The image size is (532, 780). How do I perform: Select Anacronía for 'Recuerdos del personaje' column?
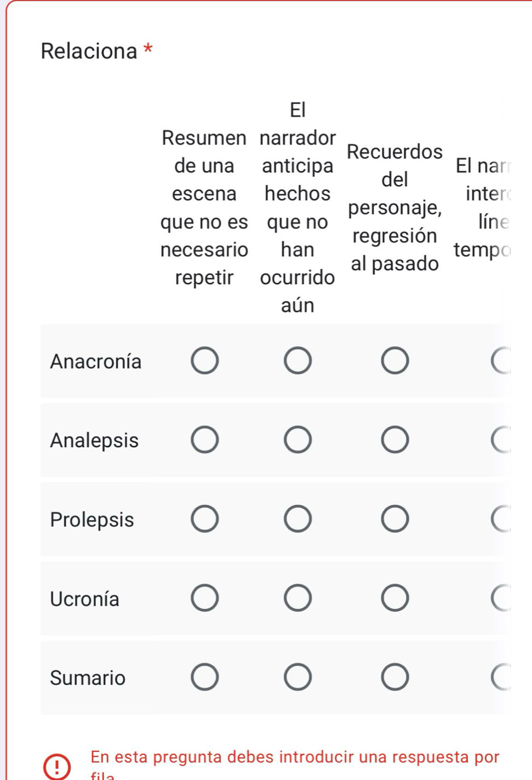point(395,361)
